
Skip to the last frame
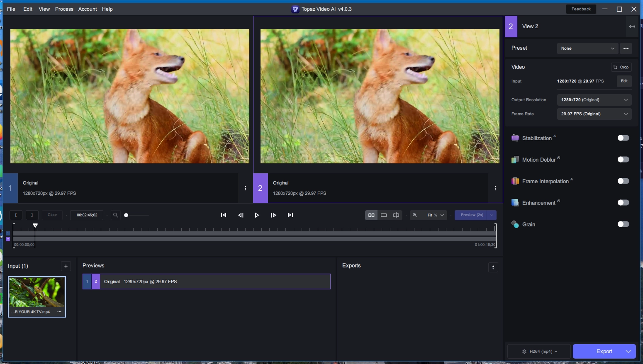[290, 215]
